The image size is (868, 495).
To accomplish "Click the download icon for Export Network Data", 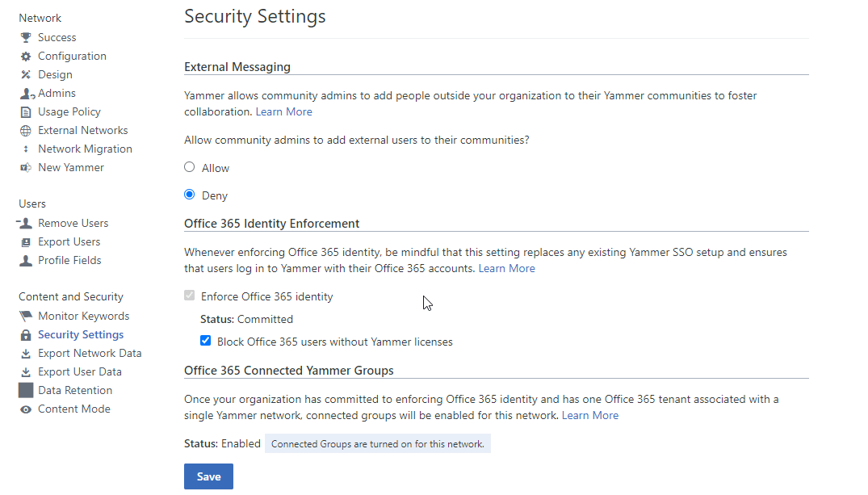I will pos(26,354).
